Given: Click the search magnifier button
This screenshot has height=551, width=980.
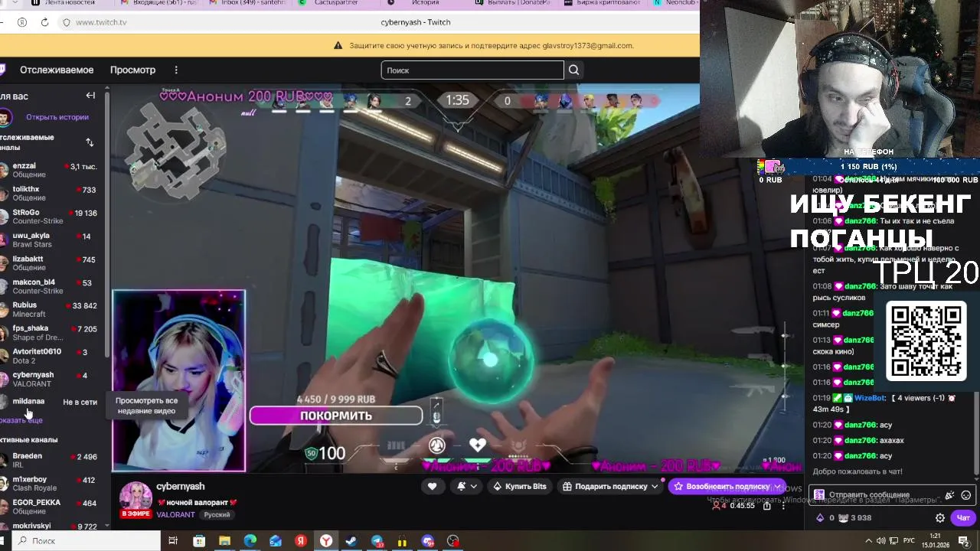Looking at the screenshot, I should pyautogui.click(x=573, y=70).
